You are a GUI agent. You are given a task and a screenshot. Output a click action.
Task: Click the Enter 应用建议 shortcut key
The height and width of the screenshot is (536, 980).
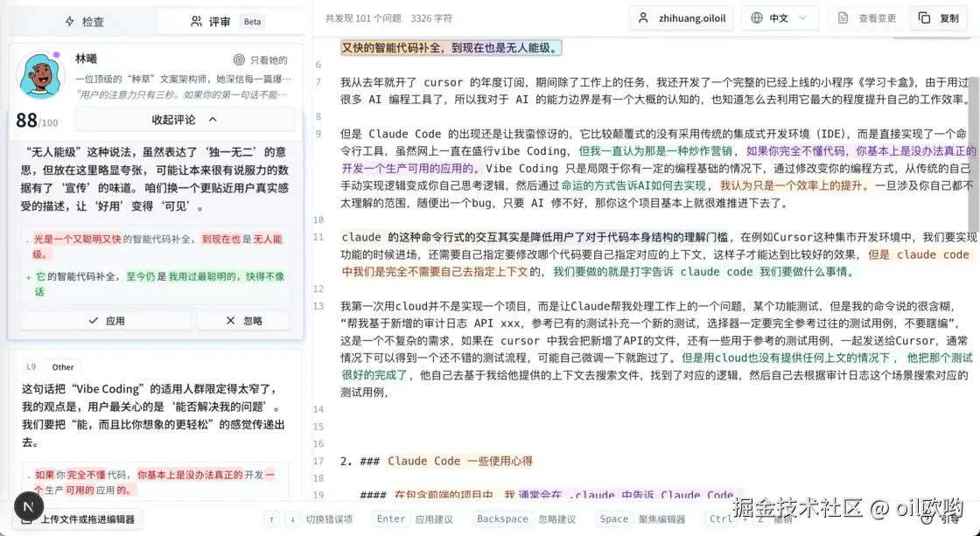click(390, 519)
